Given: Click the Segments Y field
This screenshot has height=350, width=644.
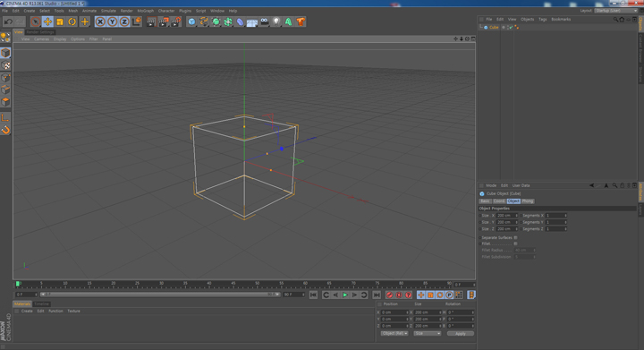Looking at the screenshot, I should click(x=556, y=222).
